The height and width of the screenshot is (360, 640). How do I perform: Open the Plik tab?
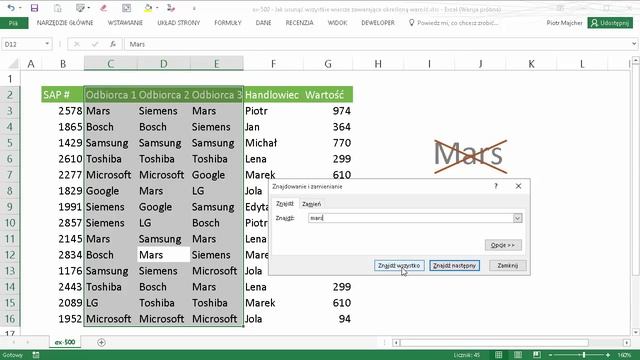(x=14, y=23)
